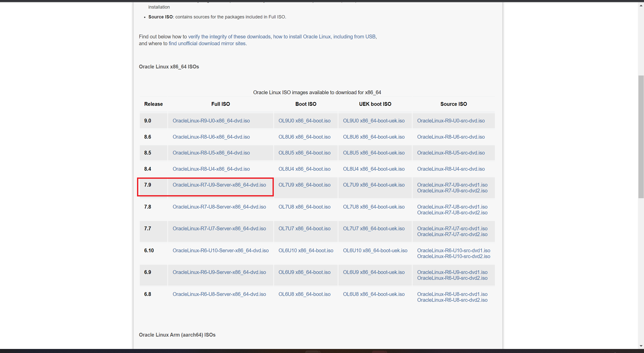Viewport: 644px width, 353px height.
Task: Click OracleLinux-R8-U4-x86_64-dvd.iso link
Action: [211, 169]
